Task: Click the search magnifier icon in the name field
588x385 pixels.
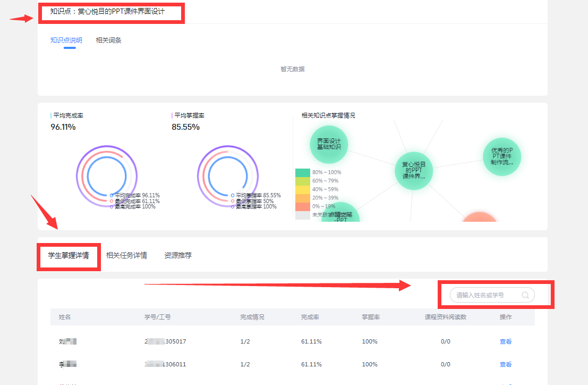Action: [x=525, y=295]
